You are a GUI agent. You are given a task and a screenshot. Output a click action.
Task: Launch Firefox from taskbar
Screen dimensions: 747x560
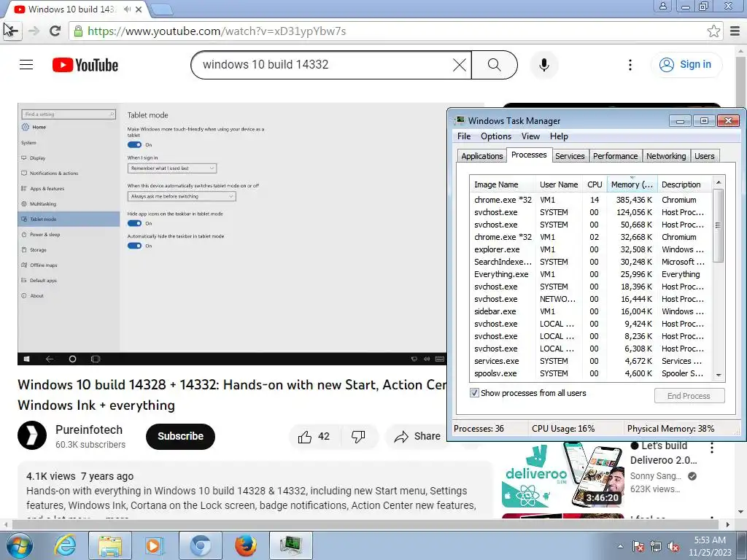245,545
